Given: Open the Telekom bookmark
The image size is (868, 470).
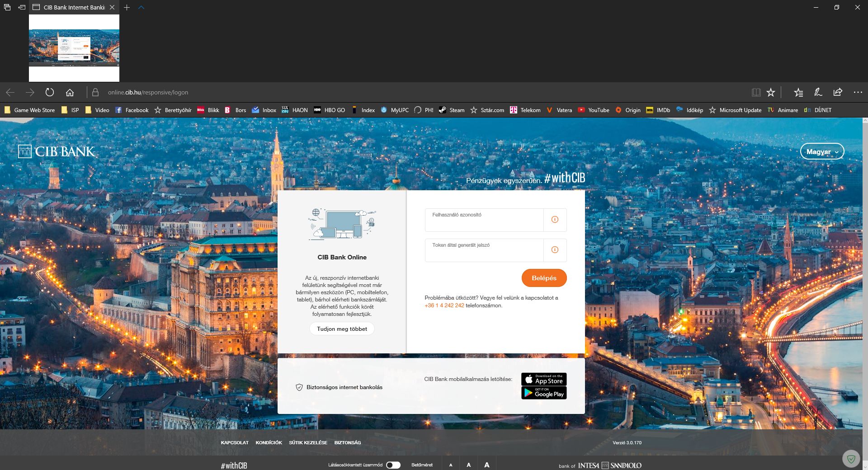Looking at the screenshot, I should tap(525, 110).
